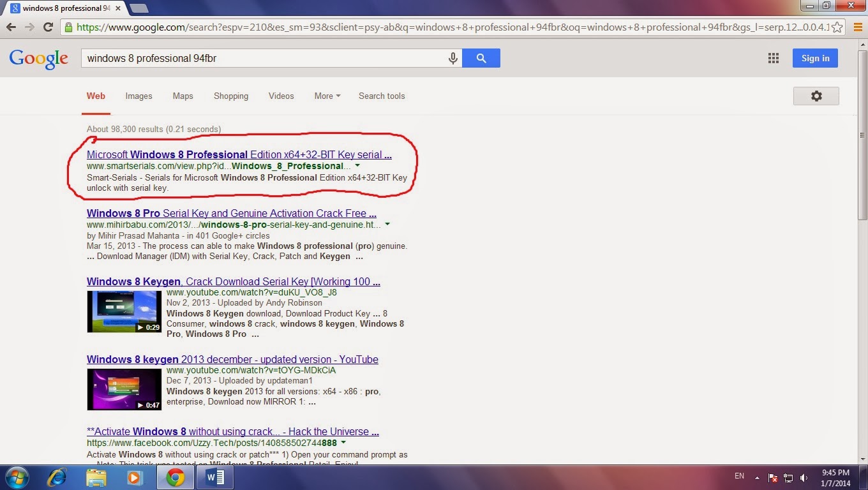Click the scrollbar up arrow

click(863, 44)
